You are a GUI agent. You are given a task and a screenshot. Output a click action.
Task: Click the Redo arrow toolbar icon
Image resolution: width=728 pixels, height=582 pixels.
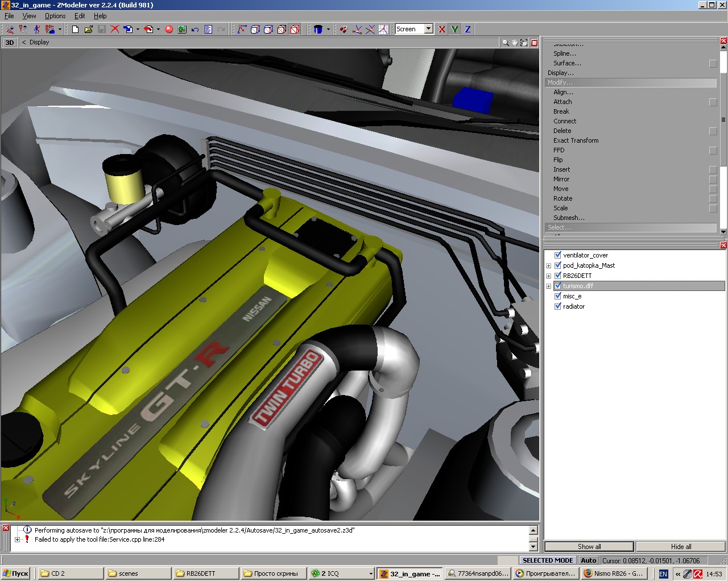coord(221,29)
